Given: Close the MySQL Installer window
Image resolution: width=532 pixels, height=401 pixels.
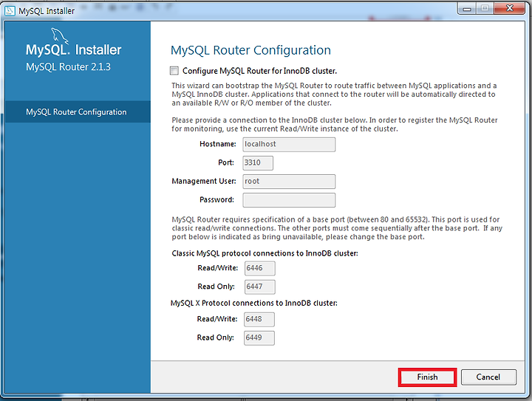Looking at the screenshot, I should pyautogui.click(x=510, y=8).
